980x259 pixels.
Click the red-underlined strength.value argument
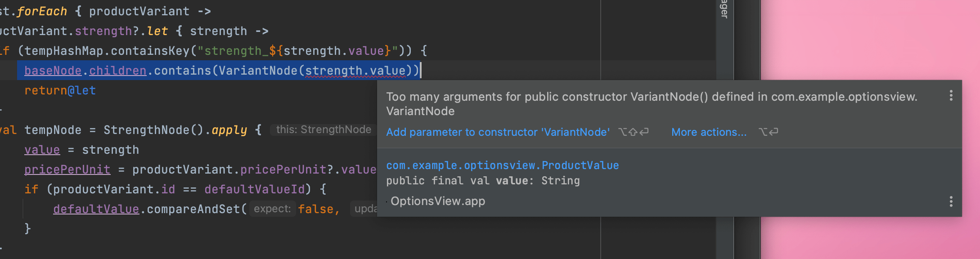(x=355, y=71)
